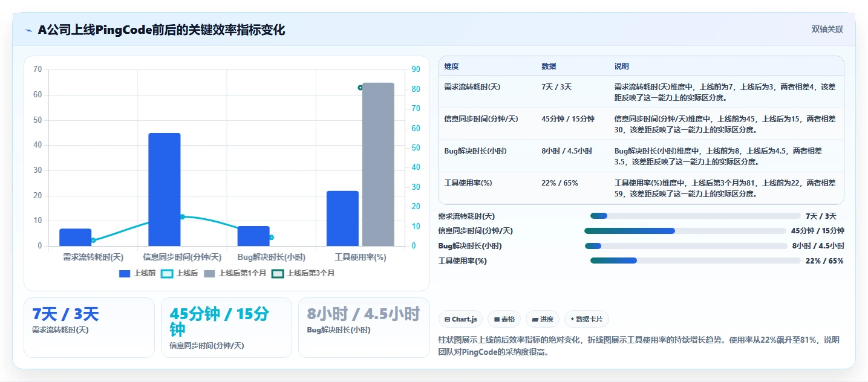Image resolution: width=868 pixels, height=382 pixels.
Task: Select the Chart.js tag
Action: tap(460, 319)
